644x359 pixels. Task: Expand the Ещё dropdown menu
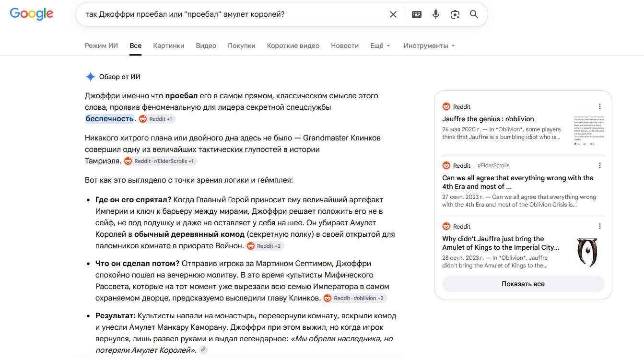coord(380,46)
